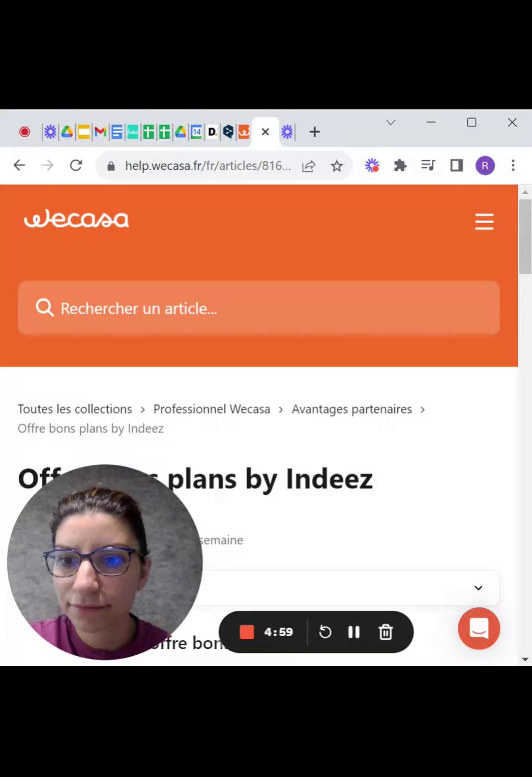Click the page vertical scrollbar thumb
Viewport: 532px width, 777px height.
[x=525, y=236]
